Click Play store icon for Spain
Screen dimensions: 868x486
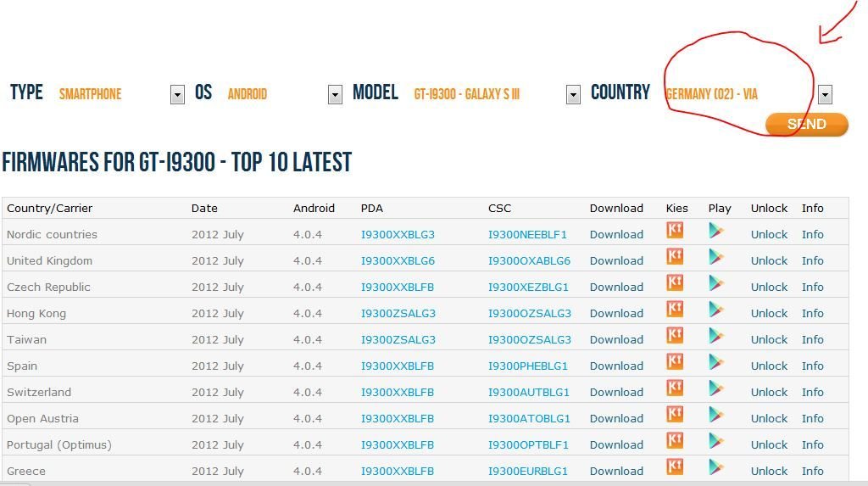(x=715, y=361)
